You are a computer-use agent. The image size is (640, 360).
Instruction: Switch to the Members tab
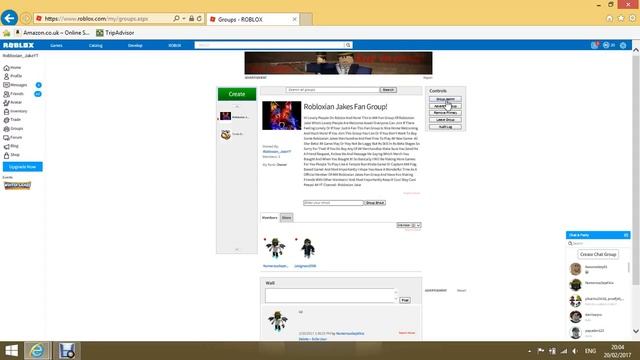tap(269, 218)
